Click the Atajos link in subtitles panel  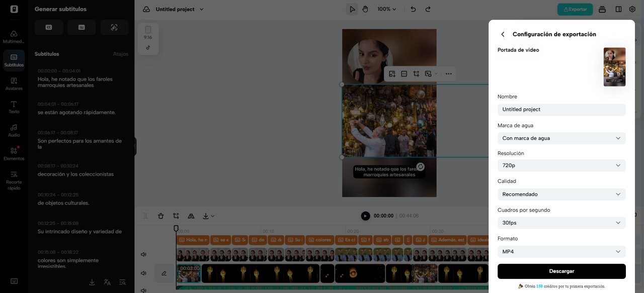tap(120, 54)
